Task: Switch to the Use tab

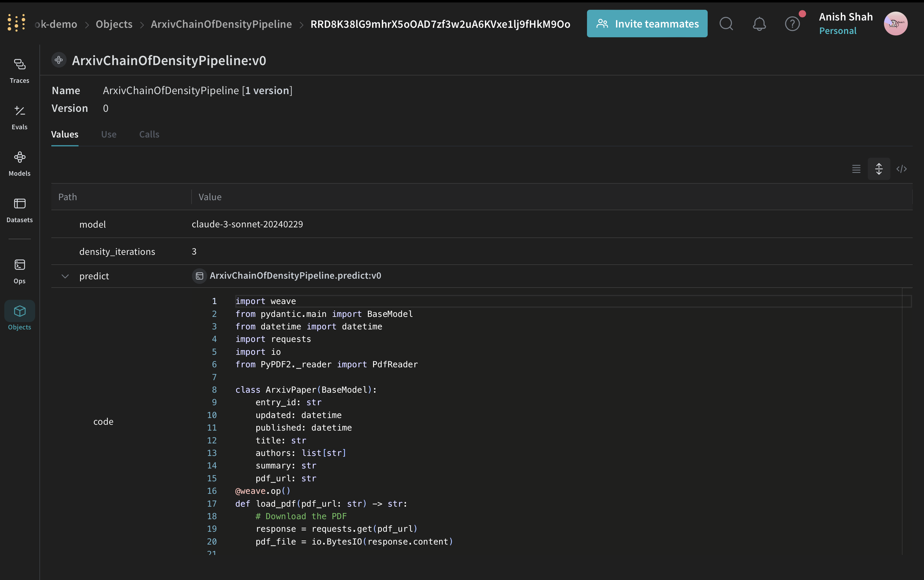Action: point(109,134)
